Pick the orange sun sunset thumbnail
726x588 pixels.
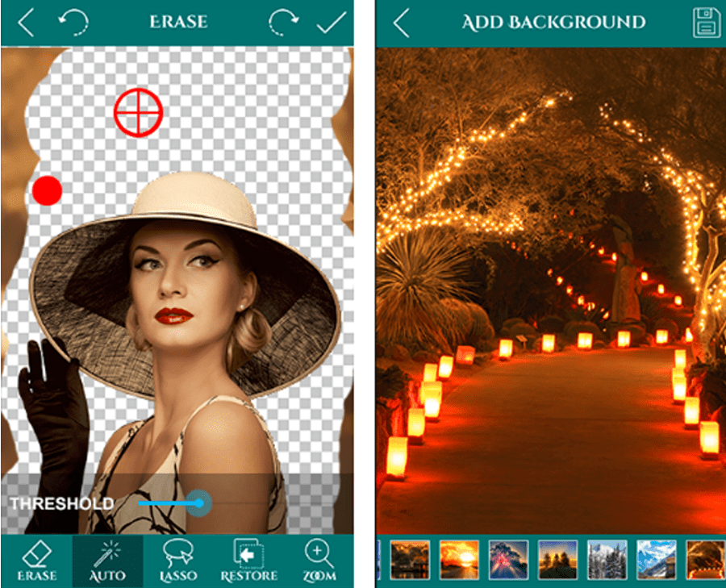(x=459, y=561)
